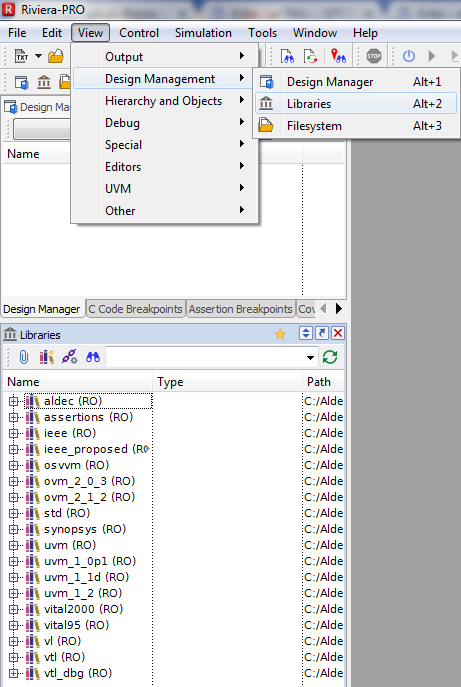Open the Edit menu

[52, 33]
